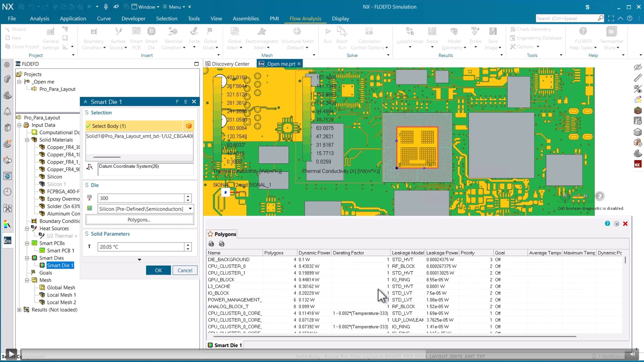Open the die material dropdown
The width and height of the screenshot is (644, 362).
[x=190, y=209]
